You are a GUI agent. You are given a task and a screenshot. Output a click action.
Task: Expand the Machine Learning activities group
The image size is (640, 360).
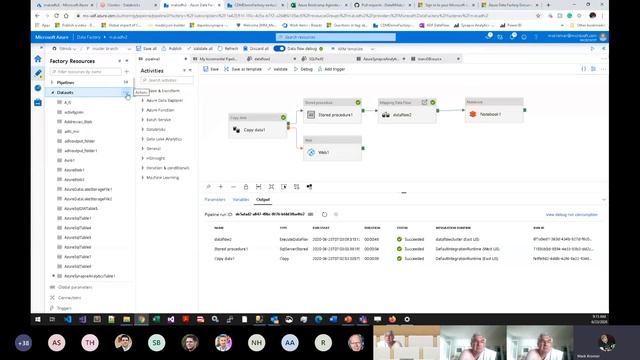pyautogui.click(x=142, y=178)
